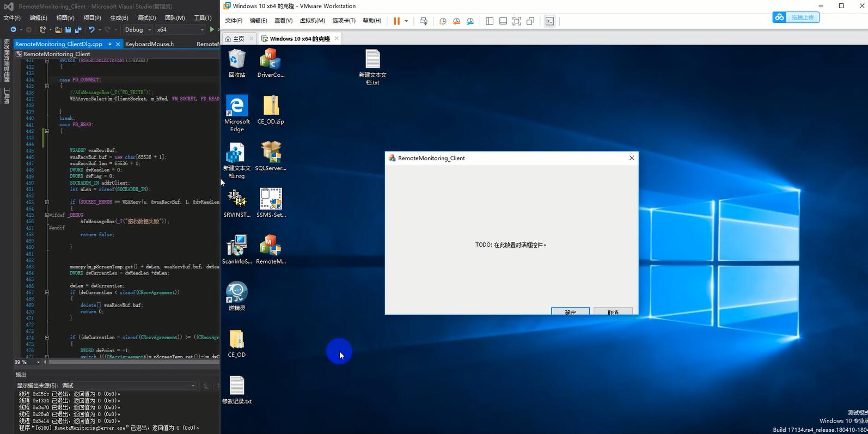The image size is (868, 434).
Task: Switch to the KeyboardMouse.h editor tab
Action: click(150, 44)
